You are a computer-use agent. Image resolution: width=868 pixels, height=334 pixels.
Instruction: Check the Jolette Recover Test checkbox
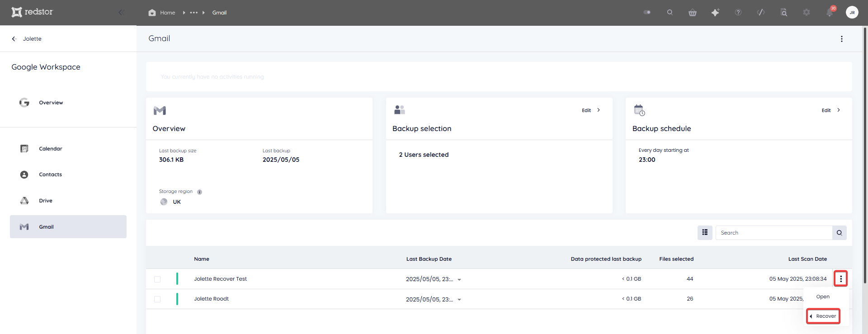(157, 279)
